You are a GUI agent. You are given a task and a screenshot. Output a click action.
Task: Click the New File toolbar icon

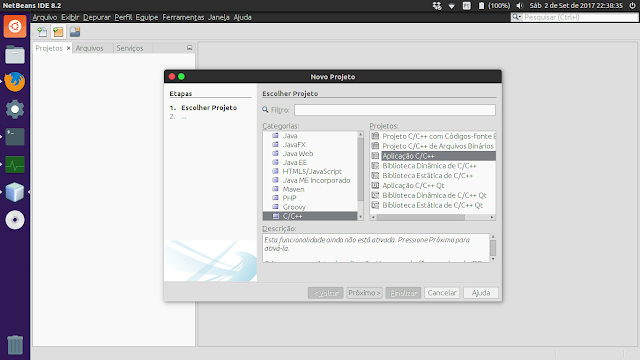click(x=42, y=32)
